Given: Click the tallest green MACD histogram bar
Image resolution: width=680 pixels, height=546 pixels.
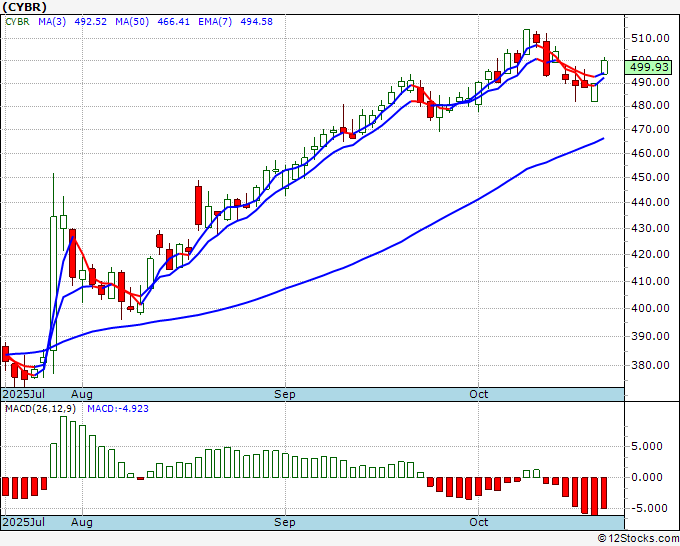Looking at the screenshot, I should click(63, 447).
